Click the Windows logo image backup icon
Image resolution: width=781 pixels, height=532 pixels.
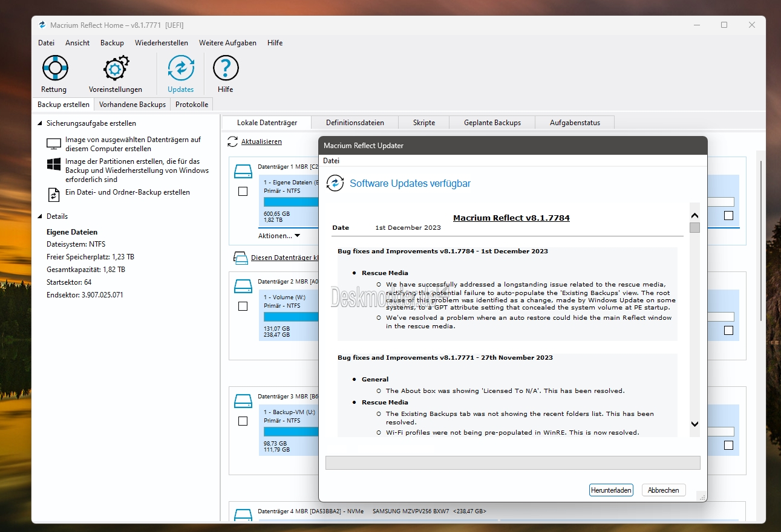(x=54, y=165)
